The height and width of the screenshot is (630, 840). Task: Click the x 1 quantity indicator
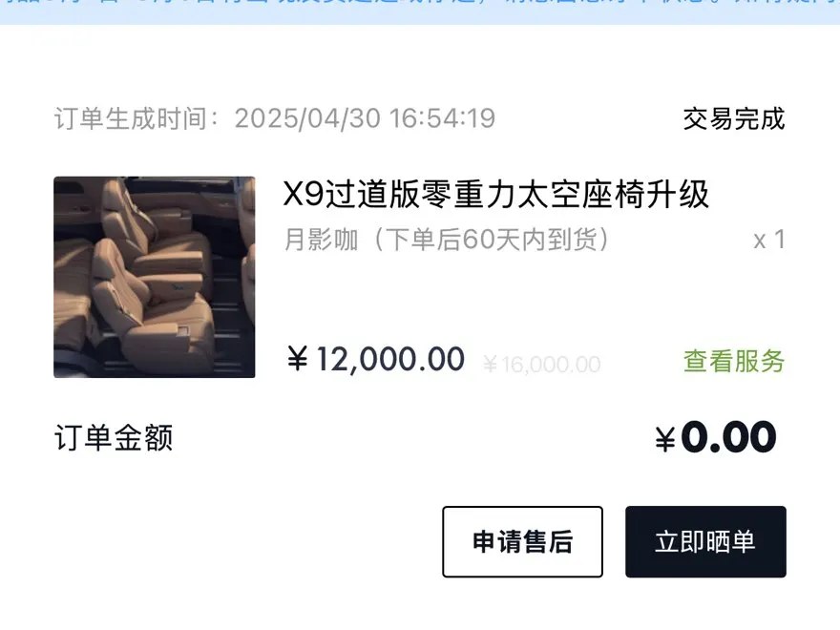pyautogui.click(x=769, y=240)
